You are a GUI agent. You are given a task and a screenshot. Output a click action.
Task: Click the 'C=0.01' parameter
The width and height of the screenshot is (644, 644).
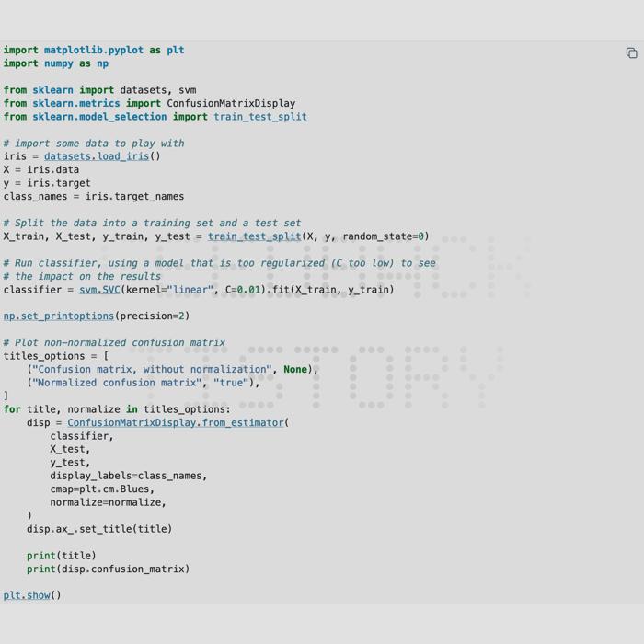243,290
